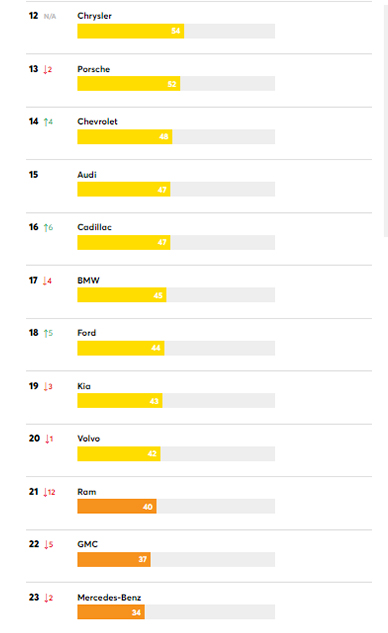Click the red down arrow next to BMW rank

[x=47, y=281]
